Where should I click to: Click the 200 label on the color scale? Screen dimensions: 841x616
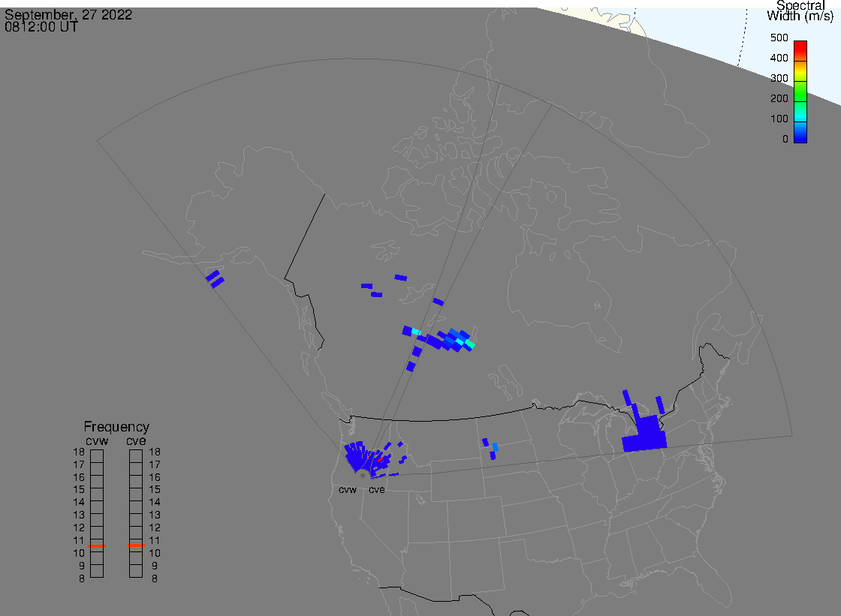tap(779, 98)
